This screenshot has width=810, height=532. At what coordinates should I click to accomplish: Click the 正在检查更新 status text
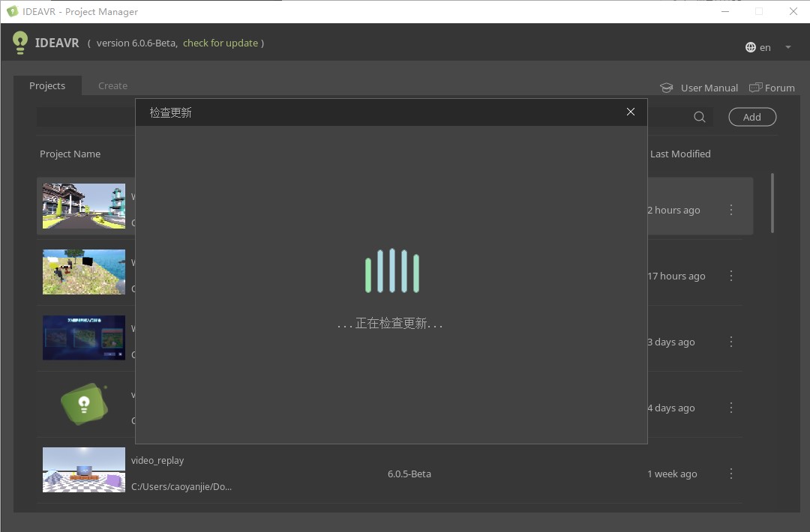(390, 324)
